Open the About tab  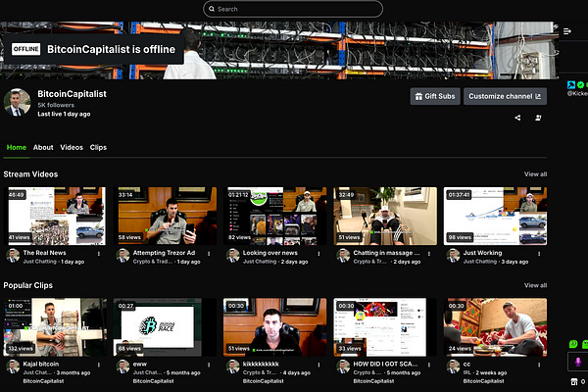pyautogui.click(x=43, y=147)
